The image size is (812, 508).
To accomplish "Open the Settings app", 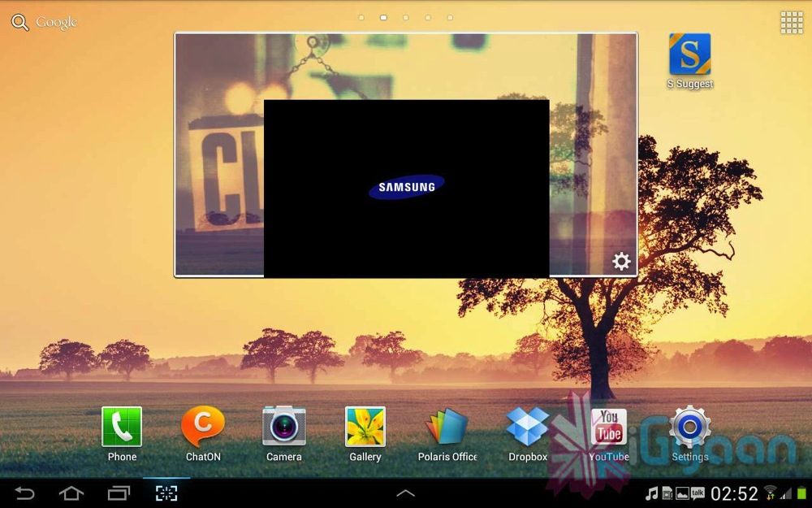I will coord(690,428).
